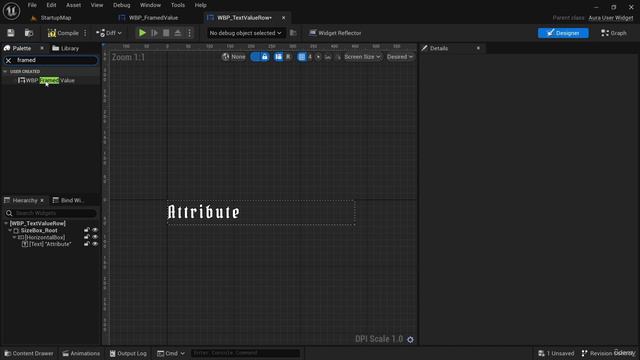Toggle lock for the Attribute text widget
This screenshot has height=360, width=640.
coord(87,244)
